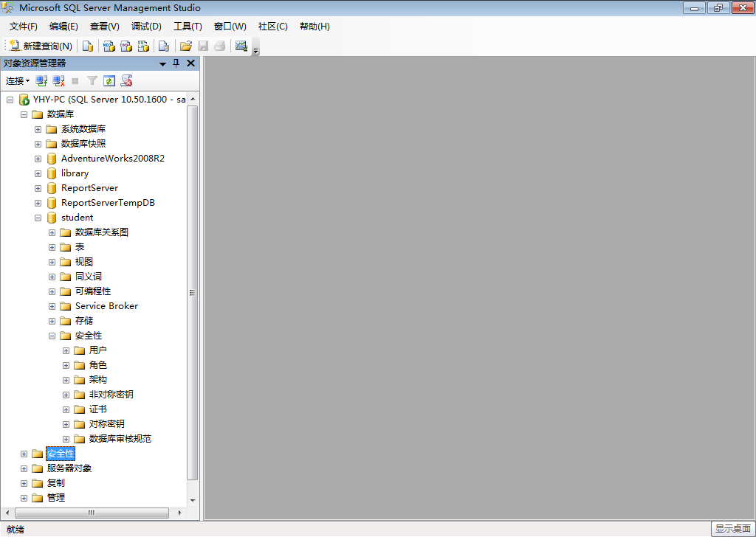Click the Save floppy disk toolbar icon
Screen dimensions: 756x537
pyautogui.click(x=203, y=46)
